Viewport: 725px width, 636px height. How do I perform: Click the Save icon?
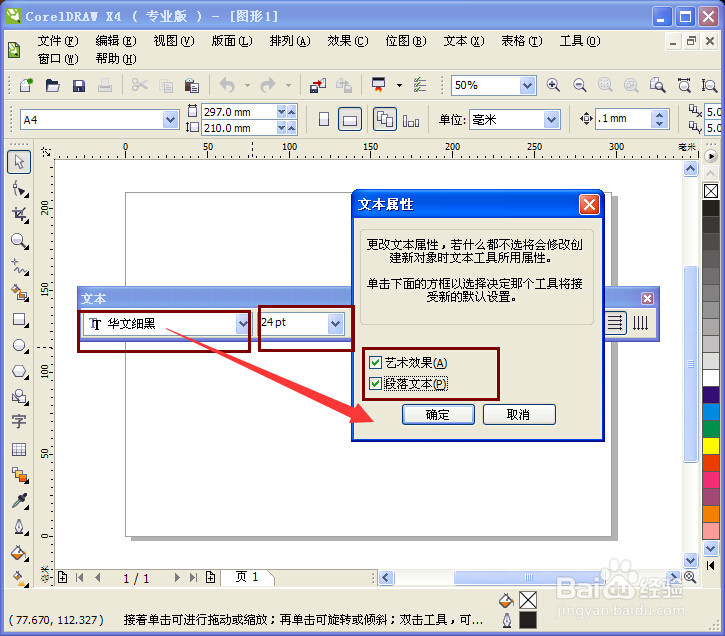click(79, 85)
